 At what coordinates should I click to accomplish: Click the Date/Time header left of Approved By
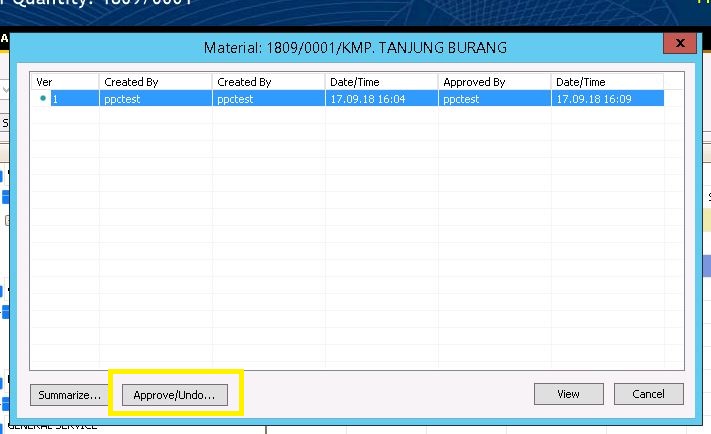[380, 81]
